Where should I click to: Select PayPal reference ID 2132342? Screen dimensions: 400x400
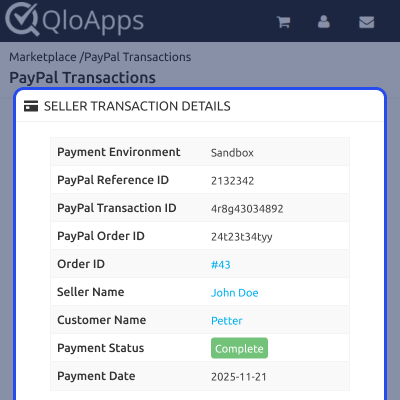pos(233,181)
